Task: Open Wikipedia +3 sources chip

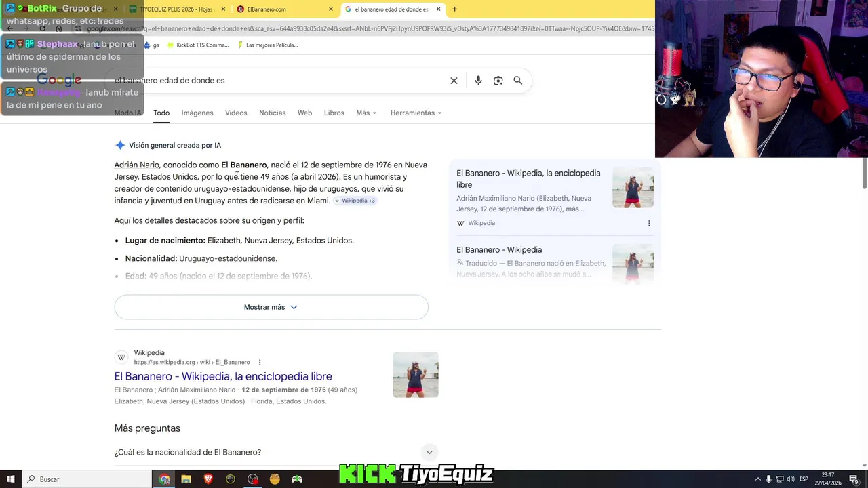Action: pyautogui.click(x=355, y=201)
